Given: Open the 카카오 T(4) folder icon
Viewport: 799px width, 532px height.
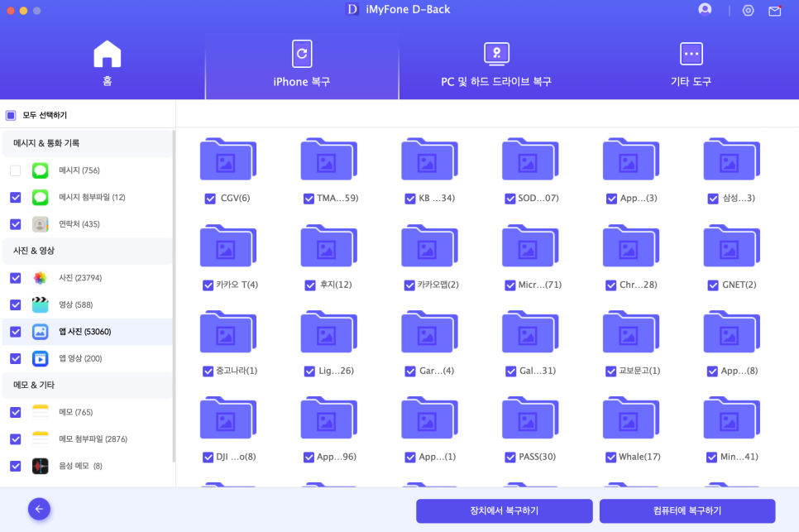Looking at the screenshot, I should click(x=227, y=246).
